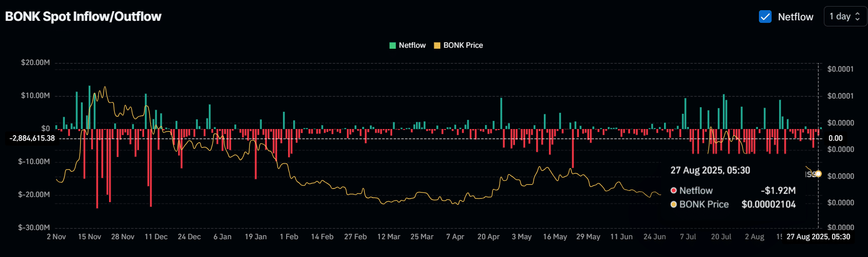Hide the BONK Price series via legend label
This screenshot has height=257, width=868.
point(463,45)
